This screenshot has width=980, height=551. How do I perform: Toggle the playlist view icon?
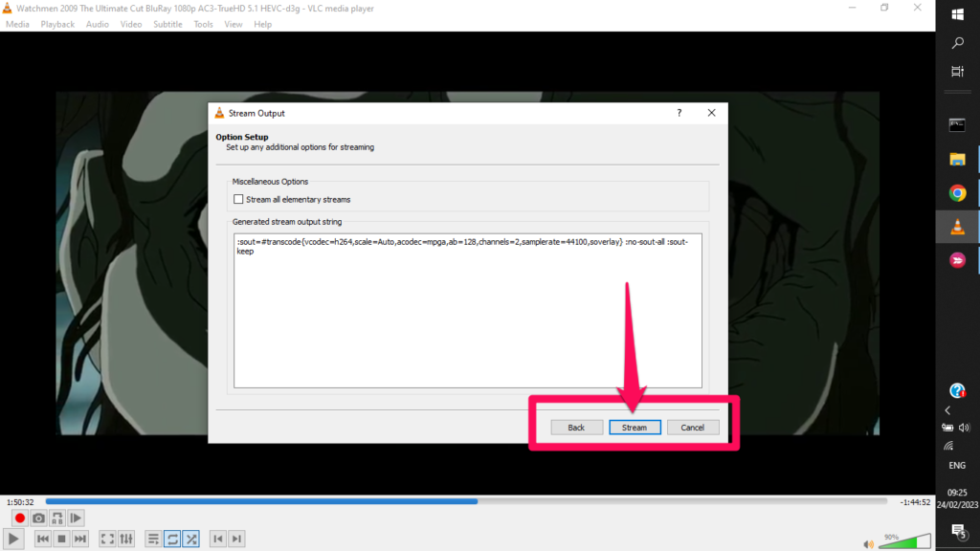pyautogui.click(x=153, y=539)
